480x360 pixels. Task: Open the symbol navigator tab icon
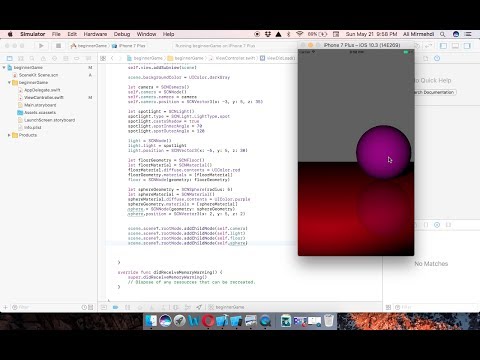[21, 58]
